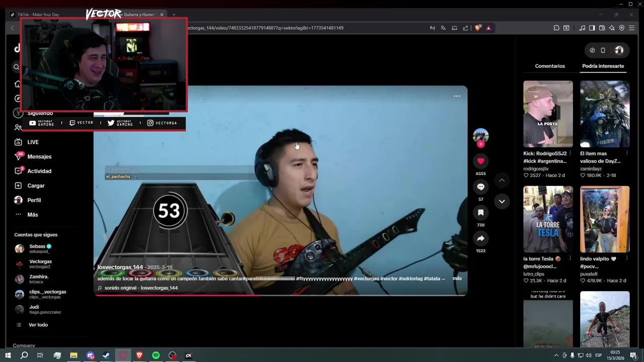Click the Windows taskbar search icon
This screenshot has width=644, height=362.
[24, 355]
